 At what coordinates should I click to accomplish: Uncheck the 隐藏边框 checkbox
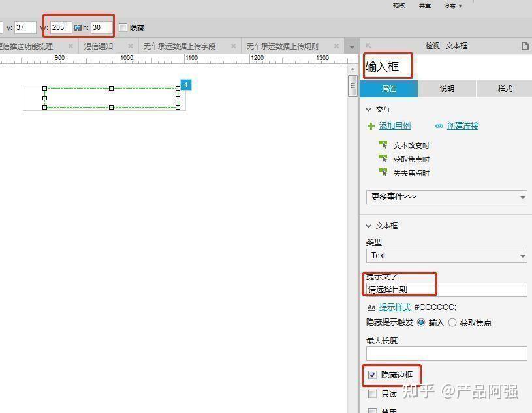tap(372, 375)
